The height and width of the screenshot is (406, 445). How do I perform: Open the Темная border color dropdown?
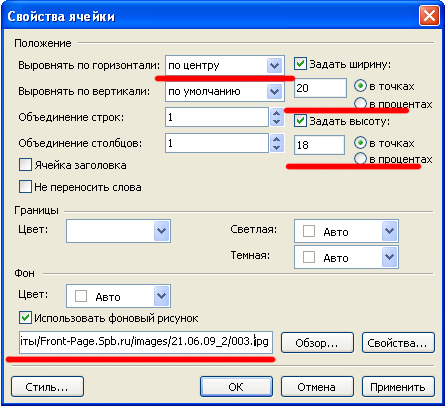(389, 257)
